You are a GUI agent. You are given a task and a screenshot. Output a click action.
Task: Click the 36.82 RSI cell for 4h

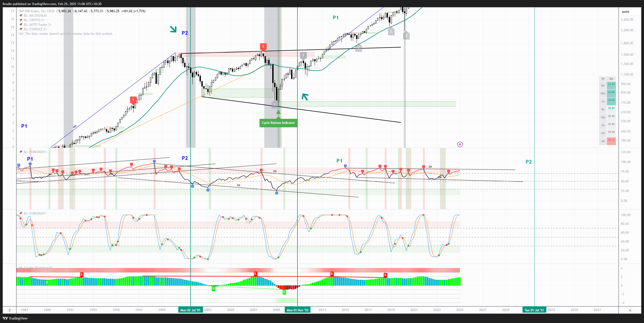pos(611,109)
